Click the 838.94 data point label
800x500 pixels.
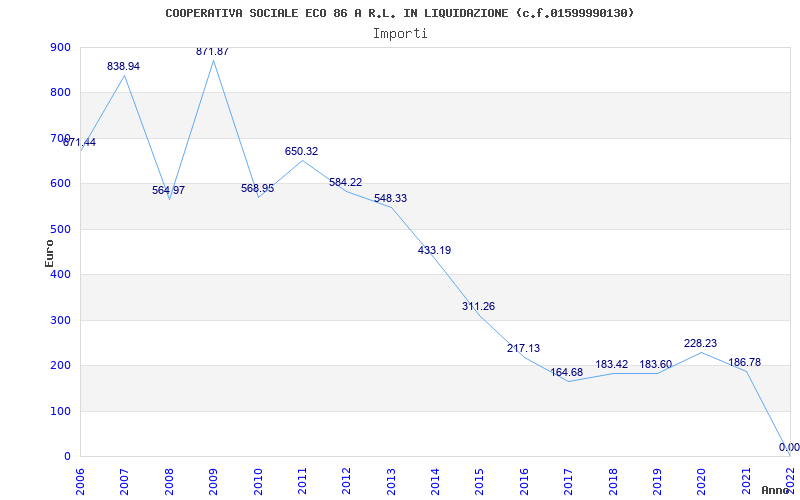[x=124, y=66]
